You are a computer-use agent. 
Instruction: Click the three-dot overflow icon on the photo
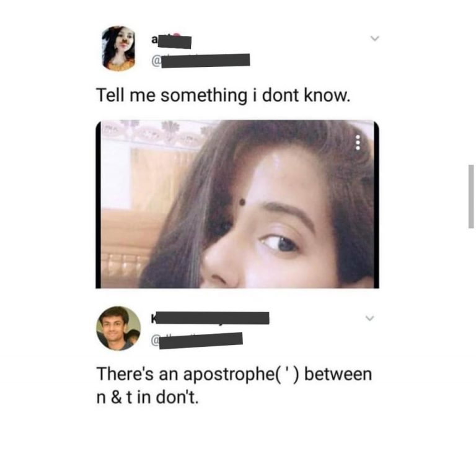point(358,142)
